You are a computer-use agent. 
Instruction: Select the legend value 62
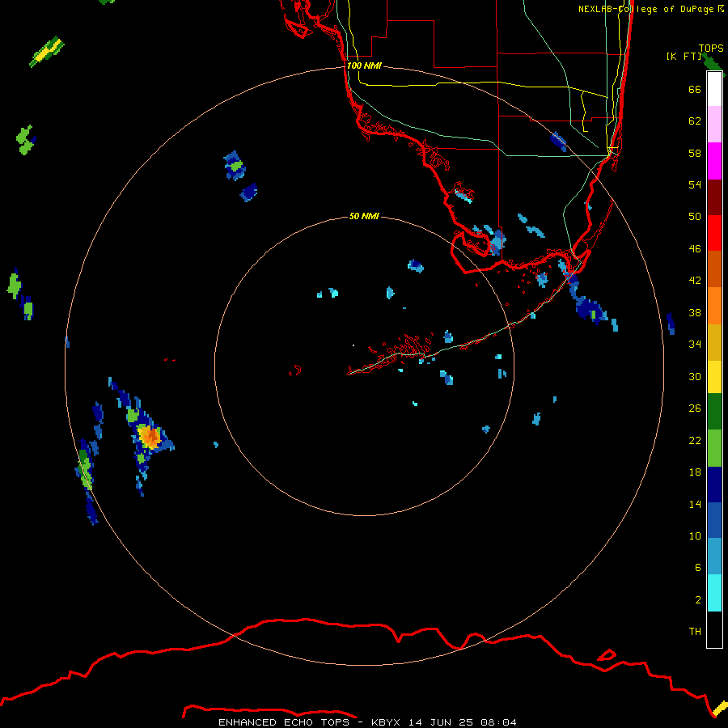(x=695, y=121)
